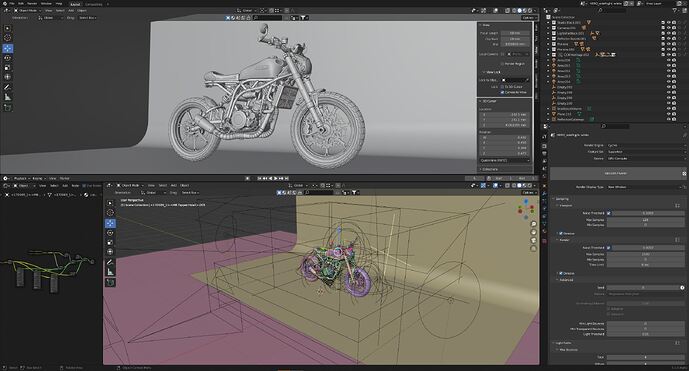
Task: Choose the Measure tool in top viewport
Action: [x=7, y=97]
